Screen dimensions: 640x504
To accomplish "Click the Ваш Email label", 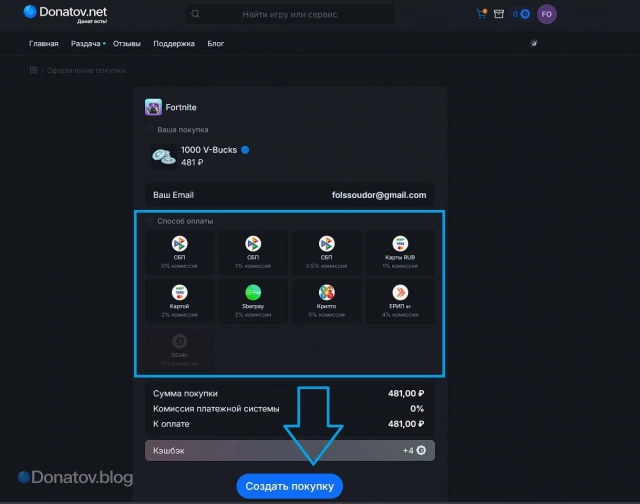I will pyautogui.click(x=173, y=195).
